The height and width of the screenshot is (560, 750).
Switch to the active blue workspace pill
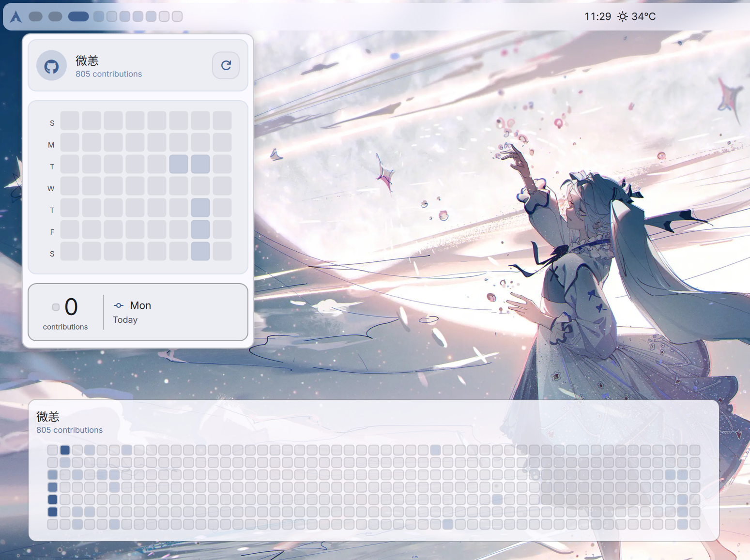[x=78, y=16]
